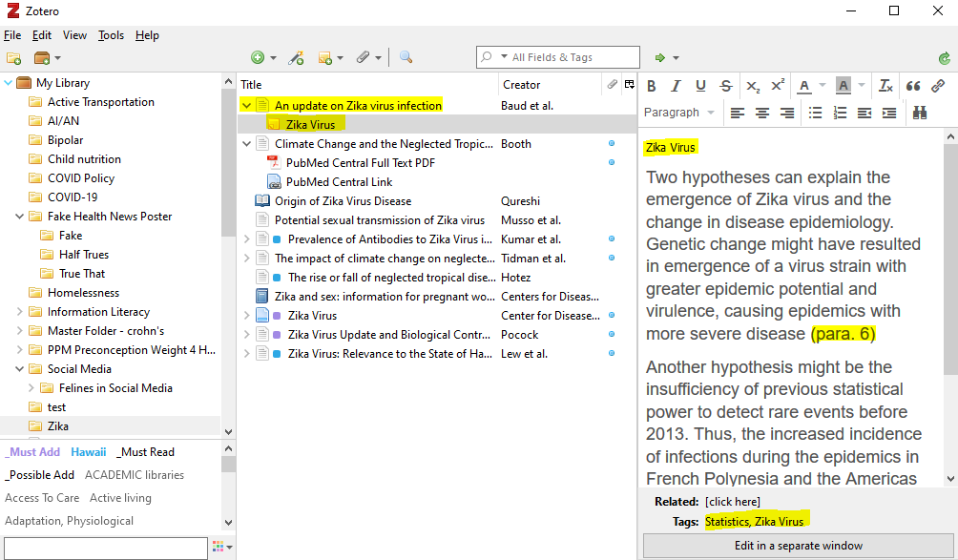Collapse the Social Media collection

19,369
